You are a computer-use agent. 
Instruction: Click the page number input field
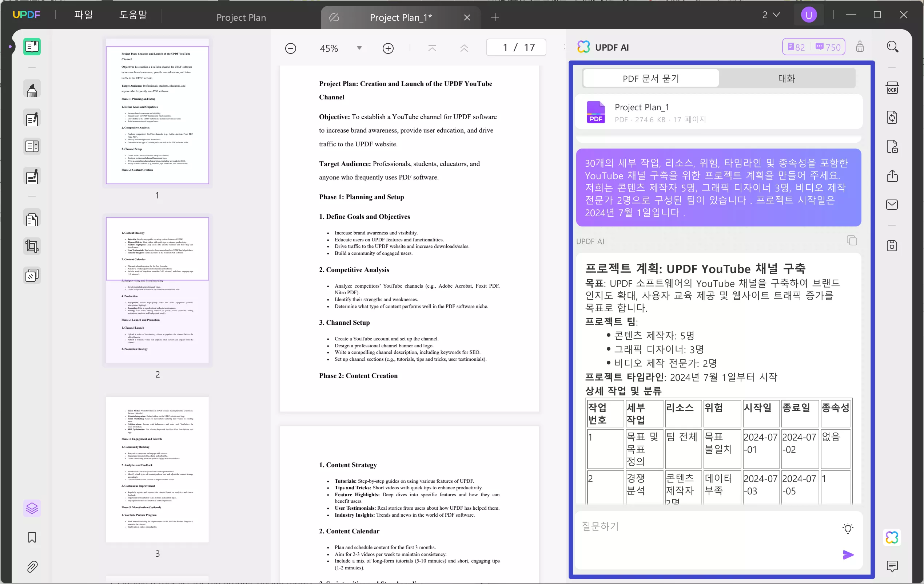[516, 48]
